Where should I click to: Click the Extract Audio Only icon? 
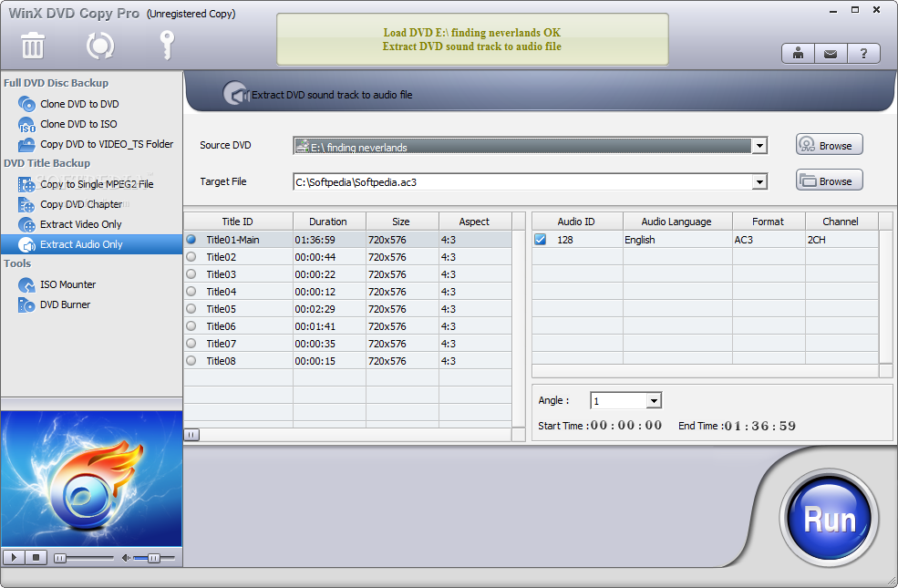[x=26, y=244]
